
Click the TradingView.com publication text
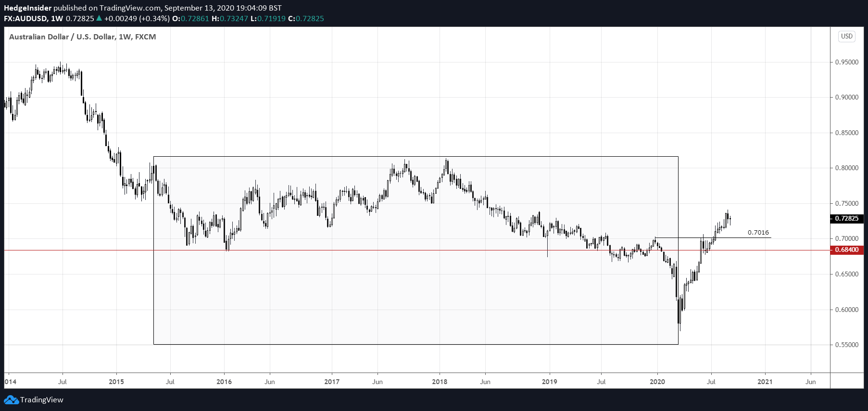(130, 8)
